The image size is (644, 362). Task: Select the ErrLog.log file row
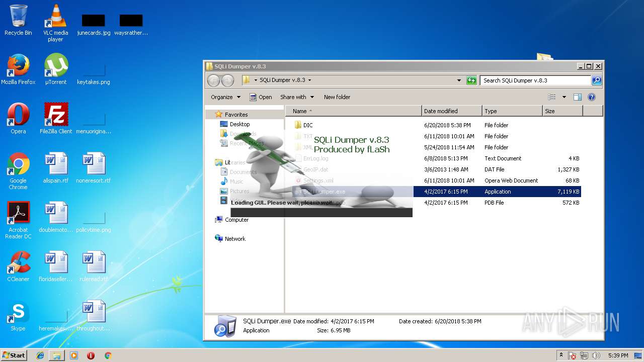click(x=436, y=158)
